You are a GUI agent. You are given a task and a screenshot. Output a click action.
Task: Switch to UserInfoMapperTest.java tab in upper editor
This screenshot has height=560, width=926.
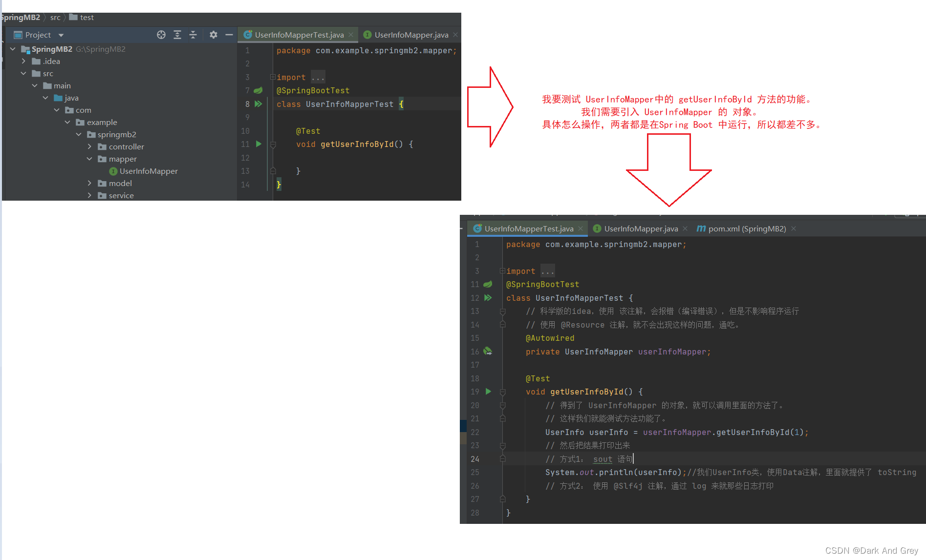[299, 35]
